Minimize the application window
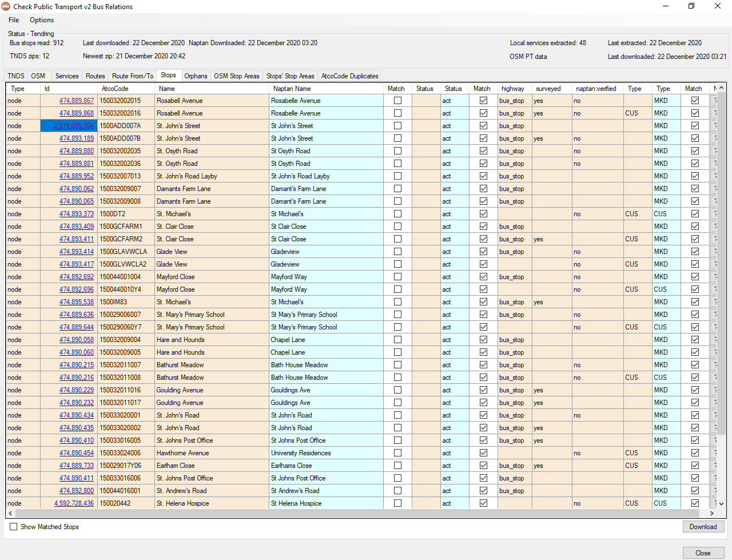 click(x=666, y=6)
